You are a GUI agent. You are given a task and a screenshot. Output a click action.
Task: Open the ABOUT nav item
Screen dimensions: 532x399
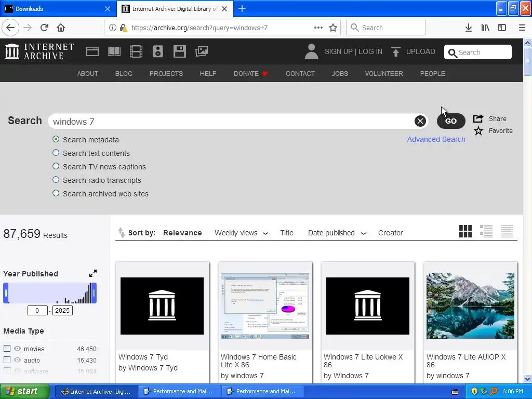coord(87,74)
